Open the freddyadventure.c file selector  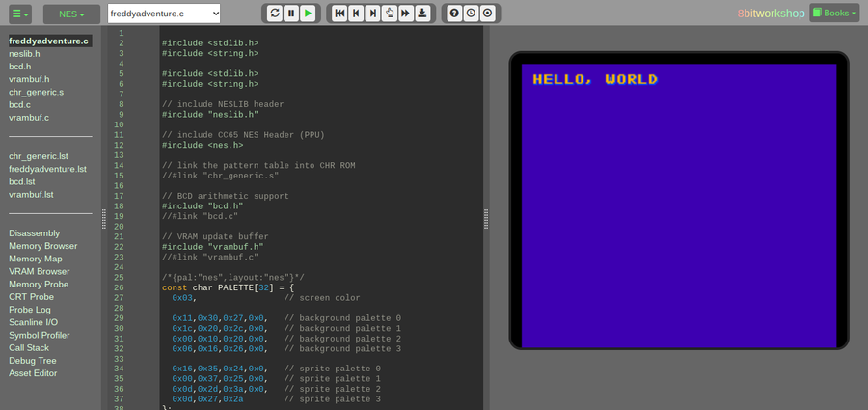tap(164, 14)
